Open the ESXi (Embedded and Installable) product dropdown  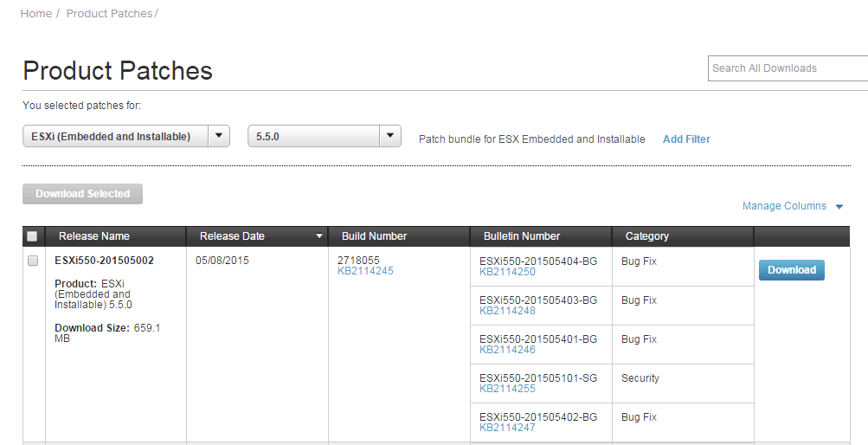coord(126,136)
